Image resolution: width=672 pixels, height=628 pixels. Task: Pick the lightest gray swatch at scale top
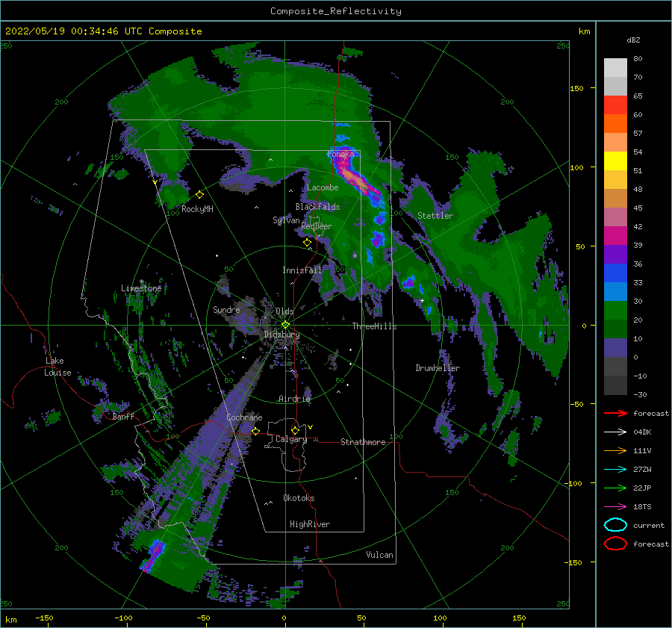pos(615,68)
